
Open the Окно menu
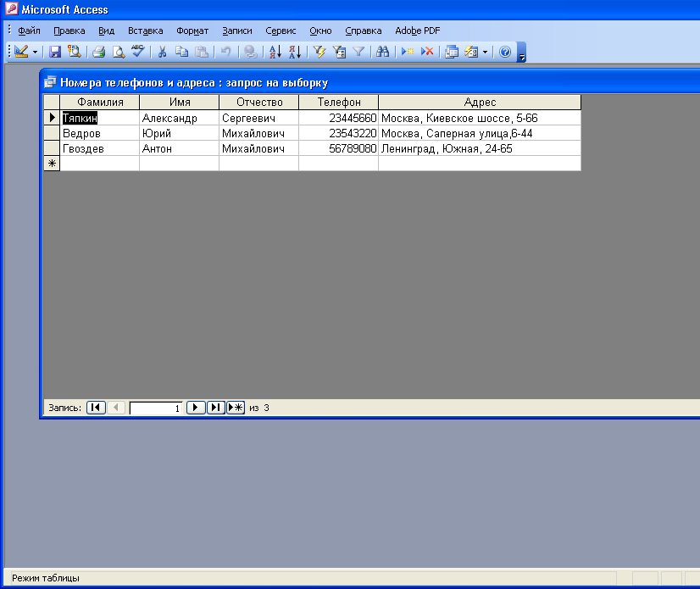tap(320, 31)
